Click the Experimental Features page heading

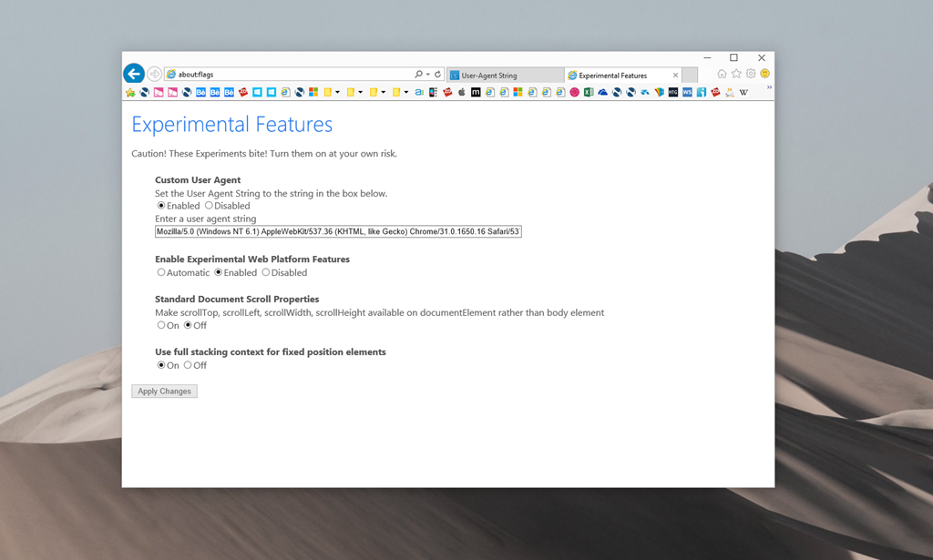232,124
